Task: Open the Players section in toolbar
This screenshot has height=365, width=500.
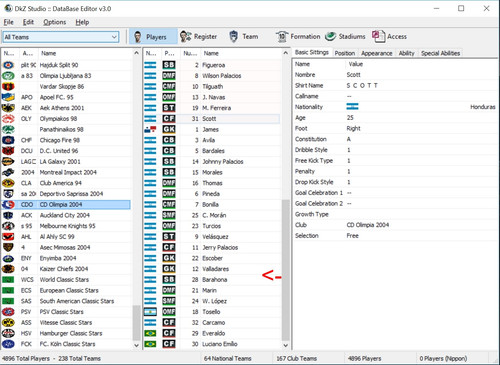Action: coord(153,37)
